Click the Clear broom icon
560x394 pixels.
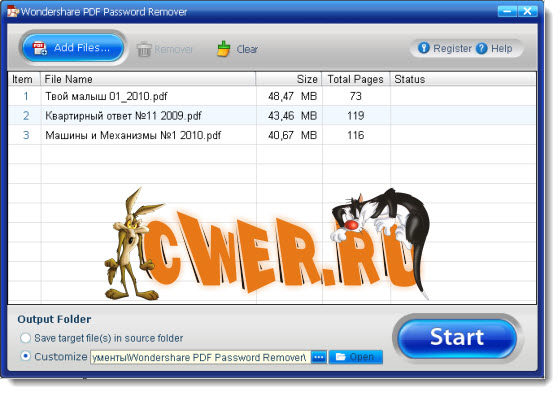tap(224, 49)
